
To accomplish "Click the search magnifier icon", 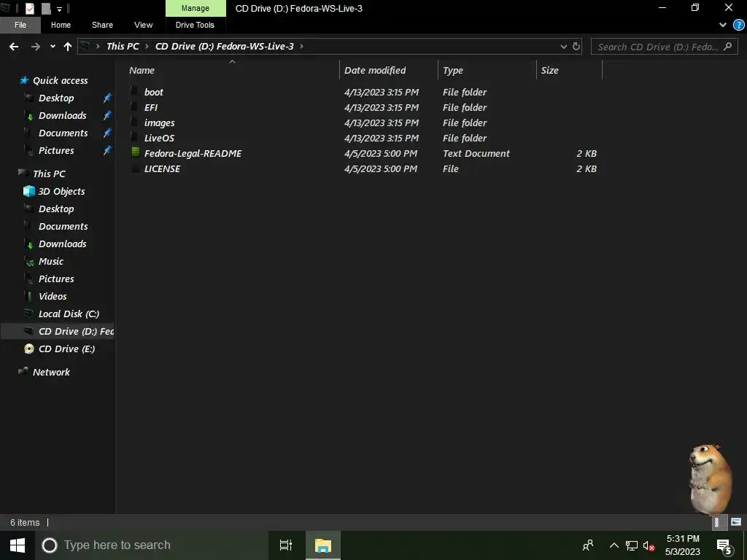I will point(727,47).
